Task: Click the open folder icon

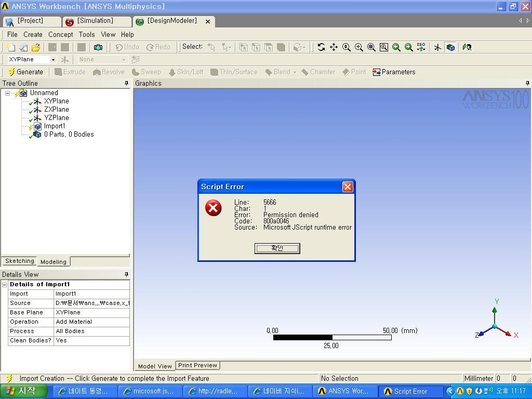Action: tap(36, 47)
